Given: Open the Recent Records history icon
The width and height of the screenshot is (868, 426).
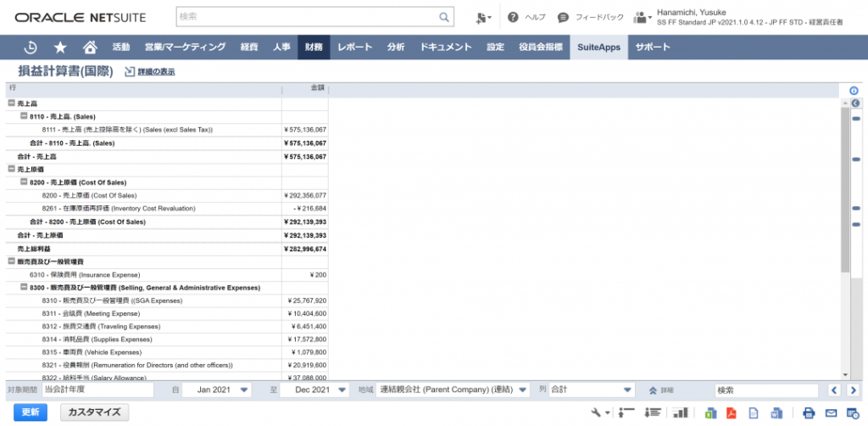Looking at the screenshot, I should (x=31, y=48).
